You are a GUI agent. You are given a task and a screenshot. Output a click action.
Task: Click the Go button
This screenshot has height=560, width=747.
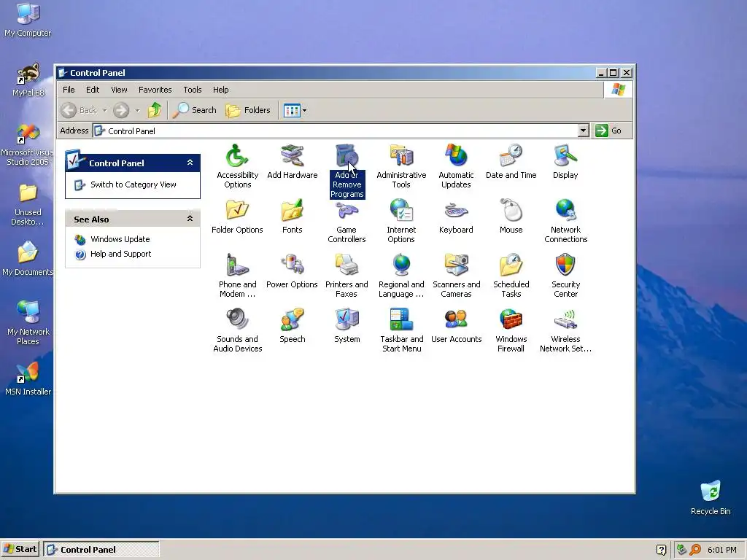click(609, 131)
